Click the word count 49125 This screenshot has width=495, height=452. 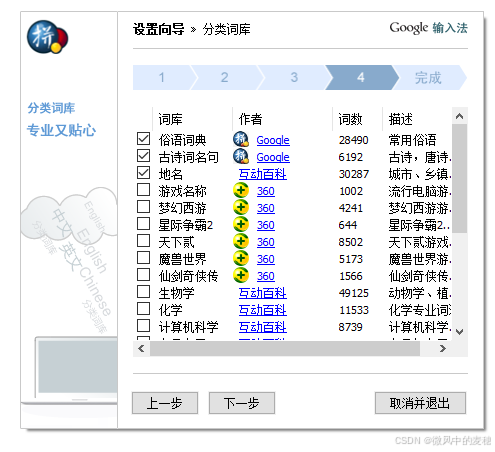coord(354,293)
